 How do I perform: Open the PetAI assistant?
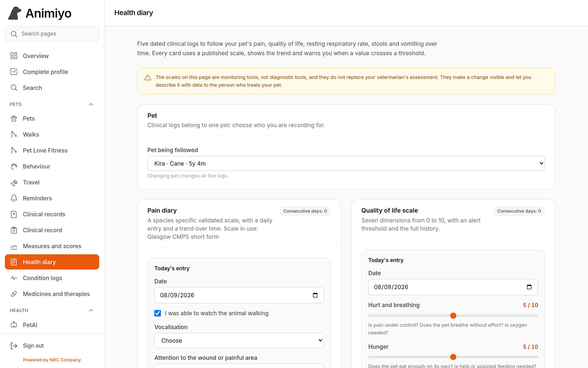click(x=52, y=325)
